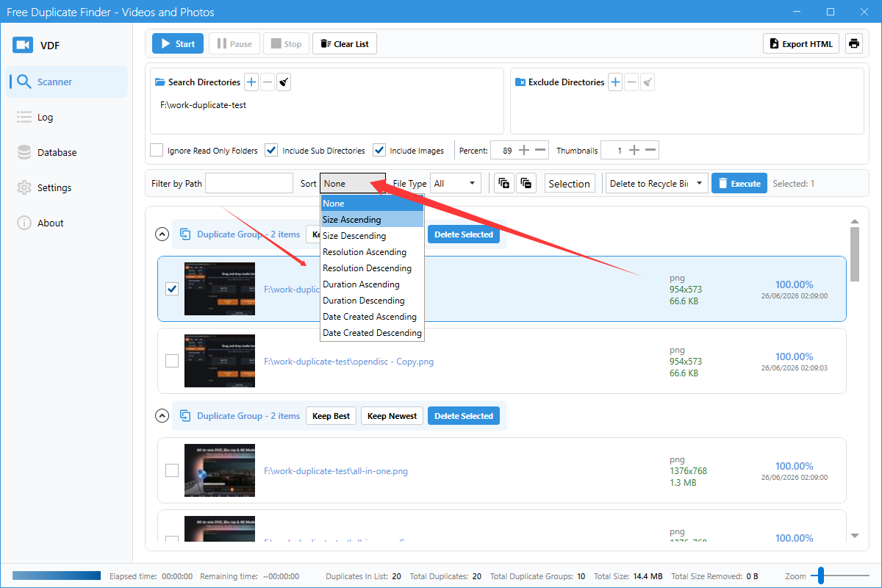The height and width of the screenshot is (588, 882).
Task: Open the Log page in the sidebar
Action: pyautogui.click(x=68, y=117)
